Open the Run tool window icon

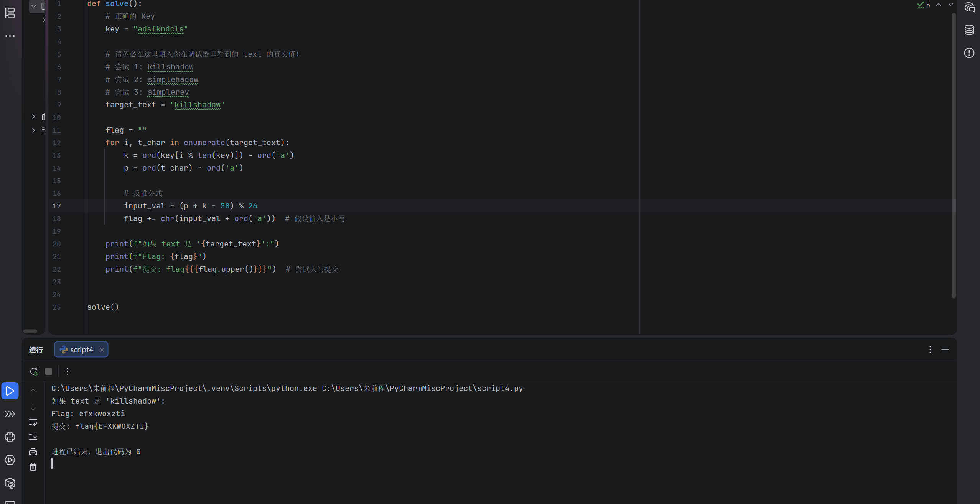[10, 391]
